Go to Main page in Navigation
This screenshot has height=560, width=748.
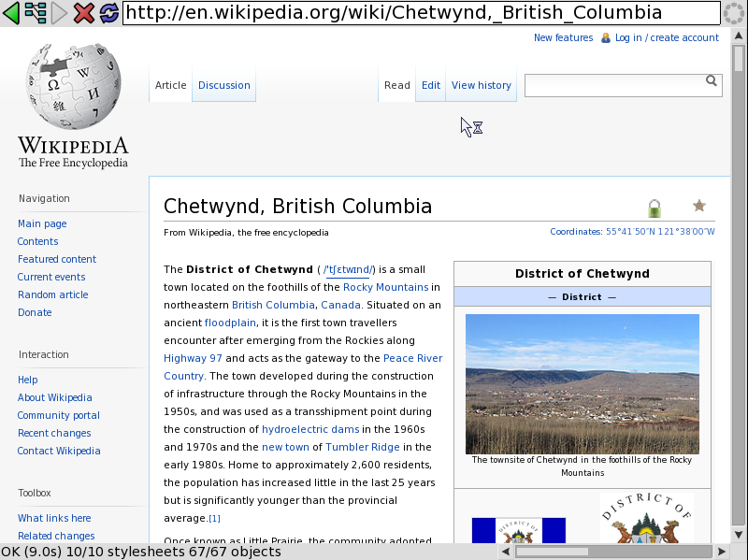coord(42,223)
